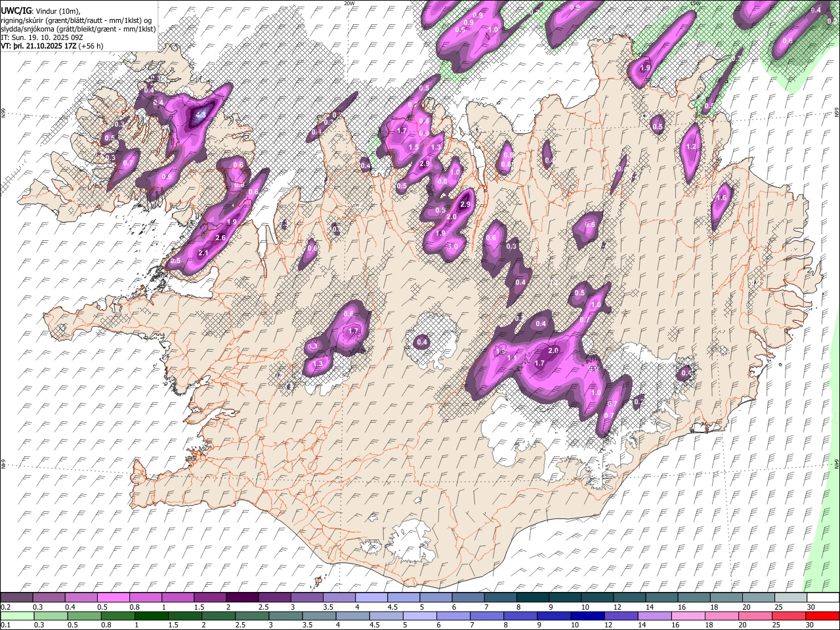
Task: Click the 15W longitude label
Action: tap(696, 3)
